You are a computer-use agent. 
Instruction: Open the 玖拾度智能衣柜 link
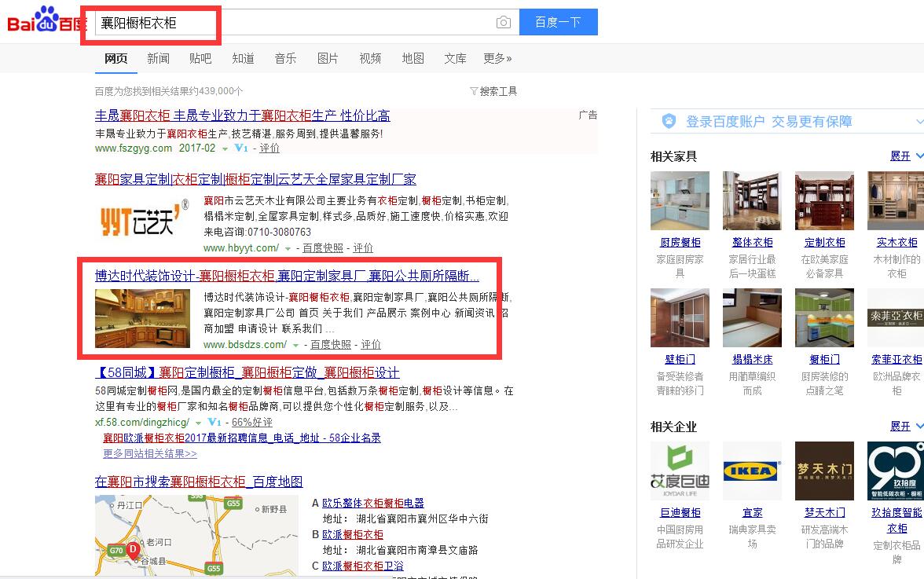pyautogui.click(x=897, y=521)
